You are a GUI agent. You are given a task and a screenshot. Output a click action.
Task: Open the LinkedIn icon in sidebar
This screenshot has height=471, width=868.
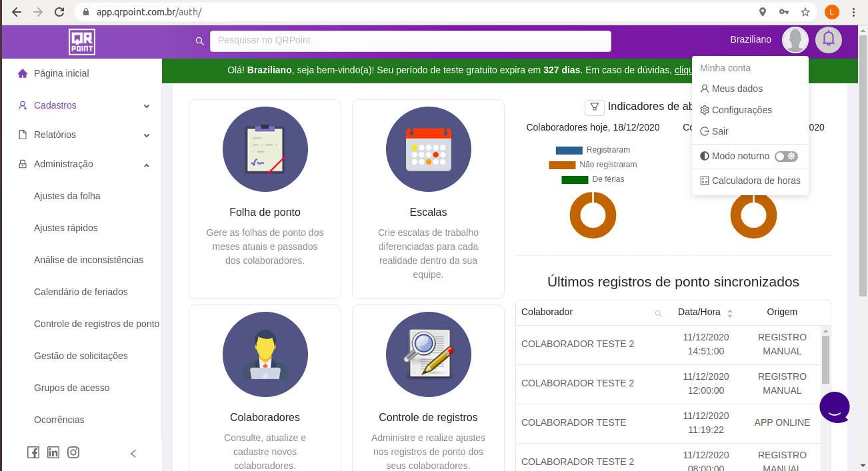(53, 452)
